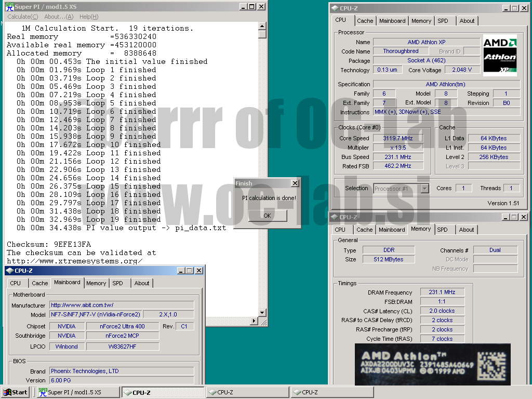
Task: Activate the active CPU-Z taskbar button
Action: pos(163,392)
